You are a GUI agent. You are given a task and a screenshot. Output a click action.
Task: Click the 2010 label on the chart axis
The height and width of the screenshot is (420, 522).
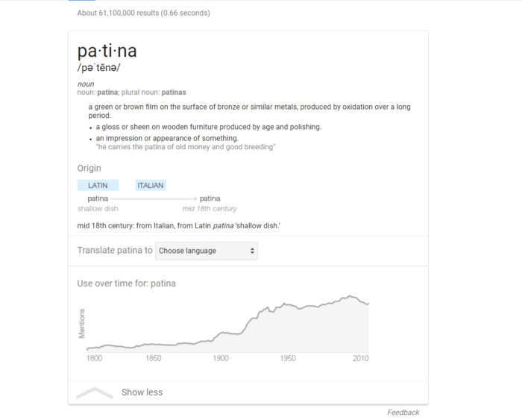(x=362, y=358)
